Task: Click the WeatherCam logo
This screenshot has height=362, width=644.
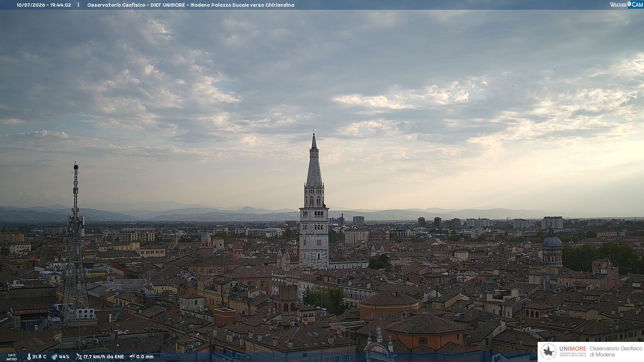Action: click(627, 4)
